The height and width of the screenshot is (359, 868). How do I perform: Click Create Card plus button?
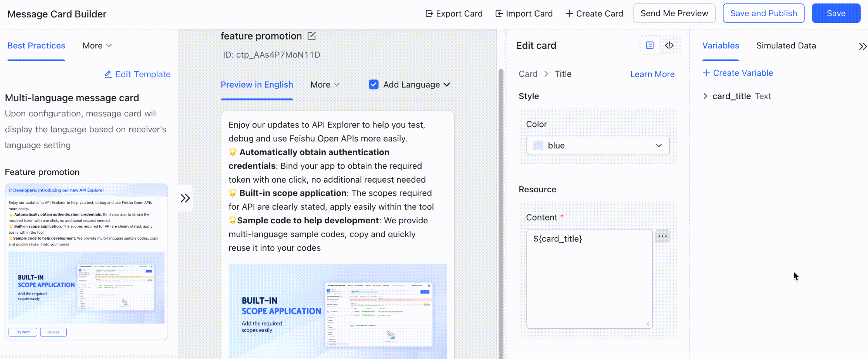tap(594, 14)
